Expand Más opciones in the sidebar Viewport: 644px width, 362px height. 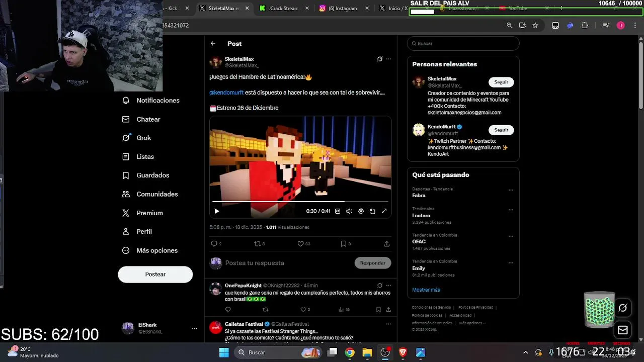click(150, 250)
